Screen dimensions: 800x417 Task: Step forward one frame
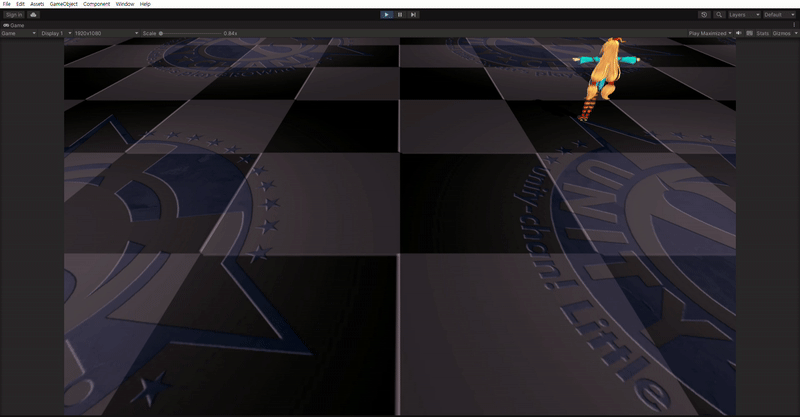[413, 15]
